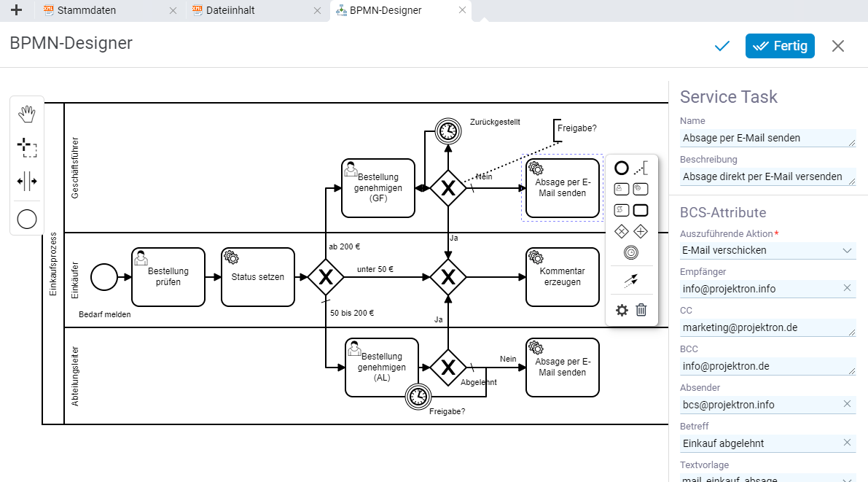Screen dimensions: 868x482
Task: Select gateway after Status setzen
Action: pyautogui.click(x=326, y=277)
